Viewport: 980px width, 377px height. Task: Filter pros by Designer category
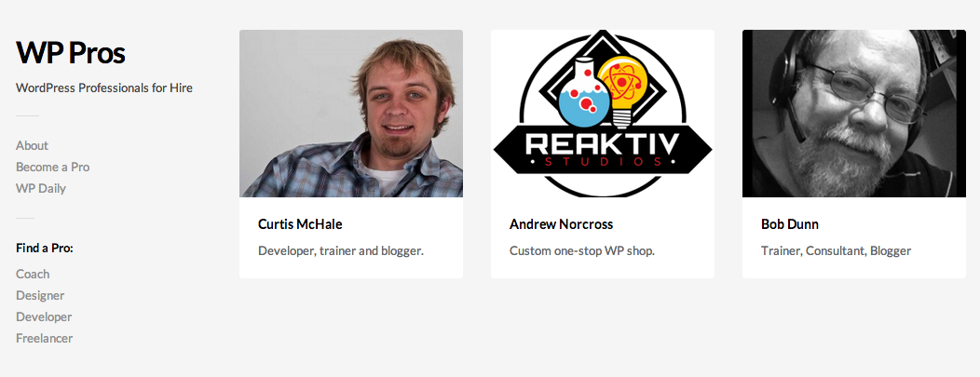click(40, 295)
